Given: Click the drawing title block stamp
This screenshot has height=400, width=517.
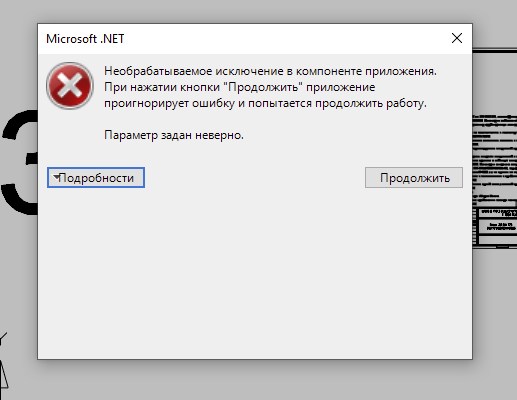Looking at the screenshot, I should 497,226.
